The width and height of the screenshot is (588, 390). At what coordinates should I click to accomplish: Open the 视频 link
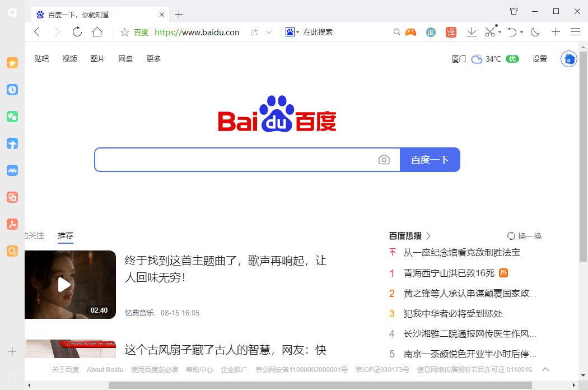tap(70, 59)
